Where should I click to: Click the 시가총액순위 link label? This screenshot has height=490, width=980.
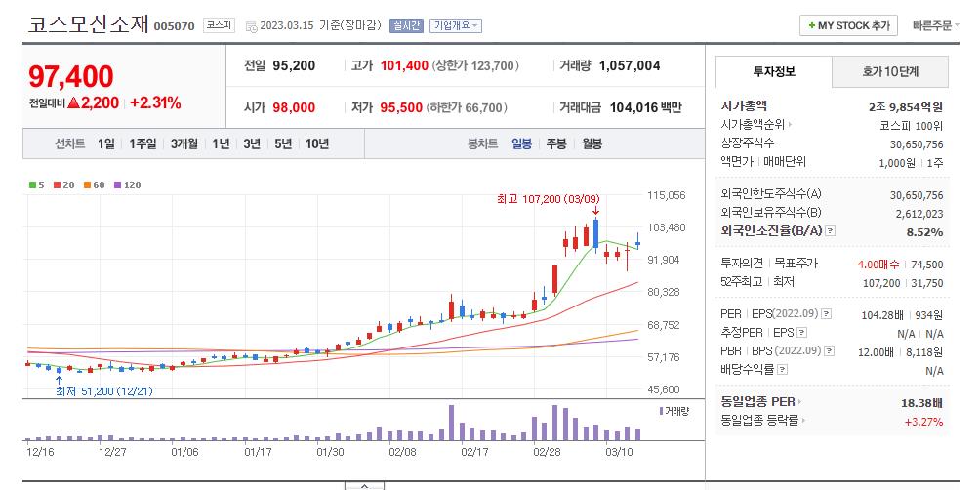(x=754, y=125)
